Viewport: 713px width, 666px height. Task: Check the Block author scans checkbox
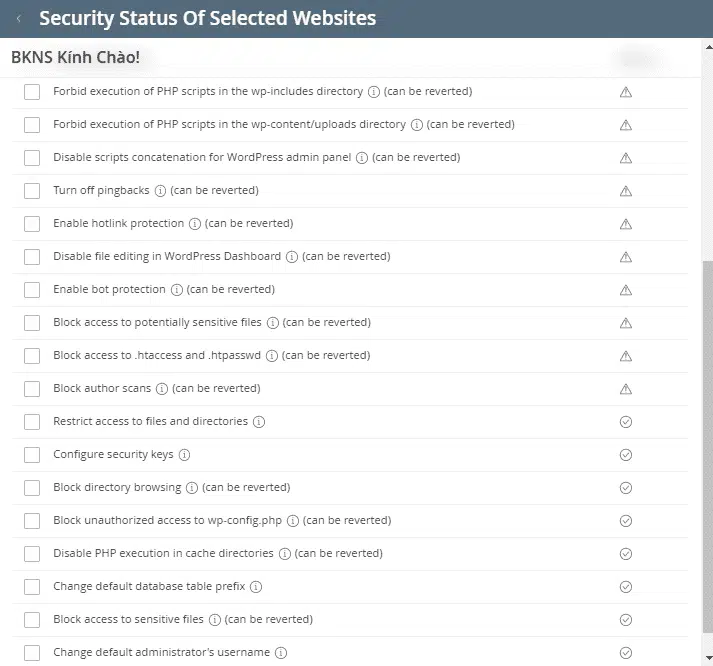click(x=32, y=389)
